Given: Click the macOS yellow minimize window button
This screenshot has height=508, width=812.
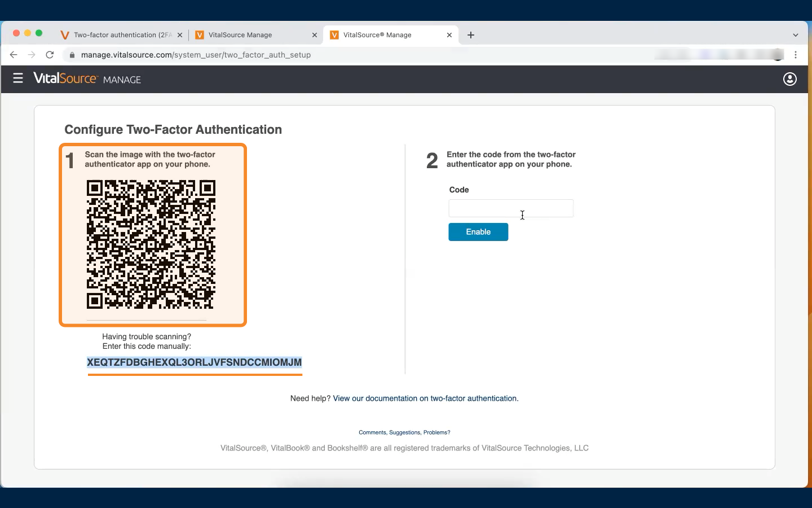Looking at the screenshot, I should (27, 33).
